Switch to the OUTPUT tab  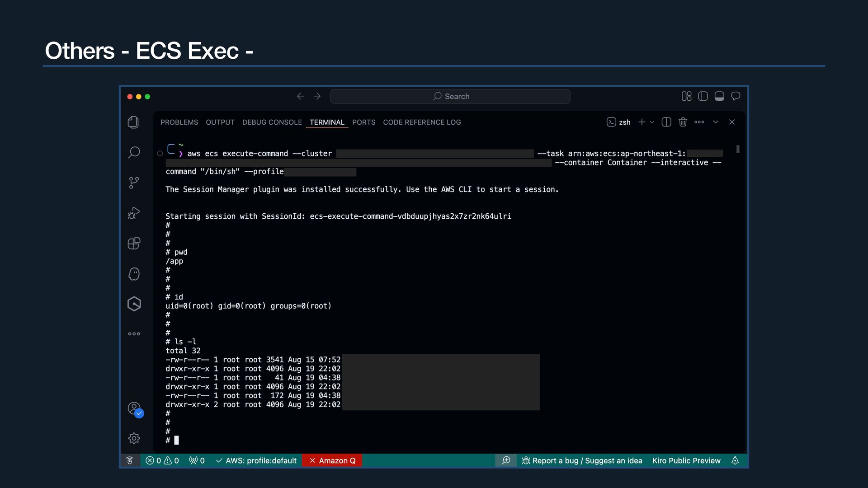coord(220,122)
